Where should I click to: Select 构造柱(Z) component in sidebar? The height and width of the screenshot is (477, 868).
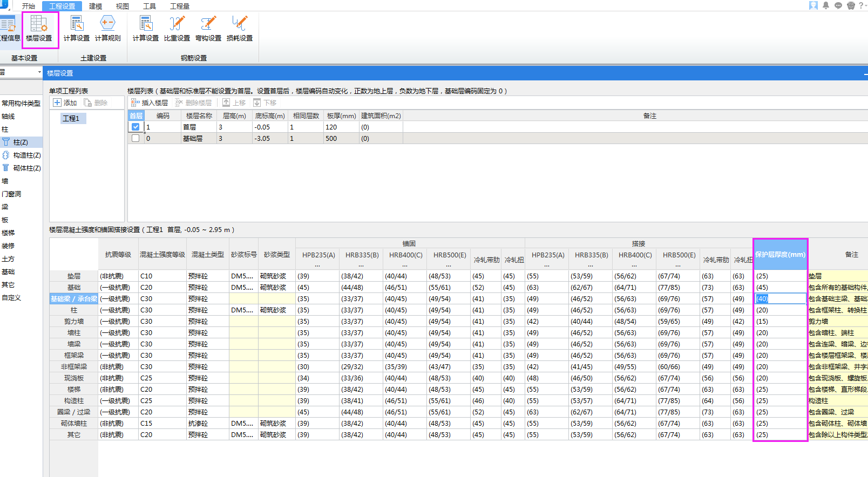tap(21, 155)
